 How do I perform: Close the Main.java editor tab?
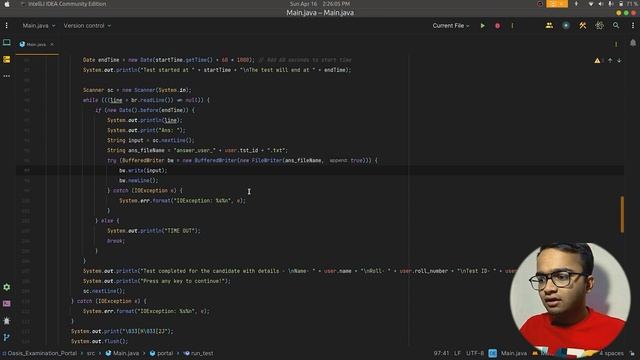52,44
